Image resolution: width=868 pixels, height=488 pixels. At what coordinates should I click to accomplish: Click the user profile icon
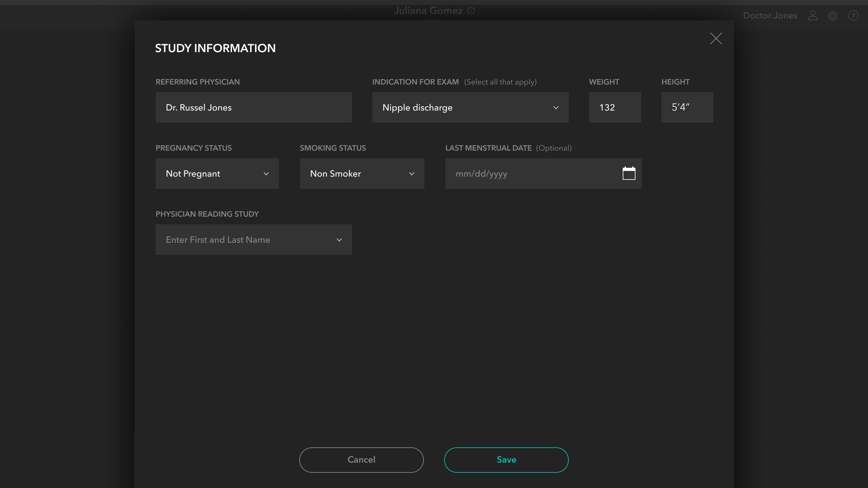coord(812,16)
